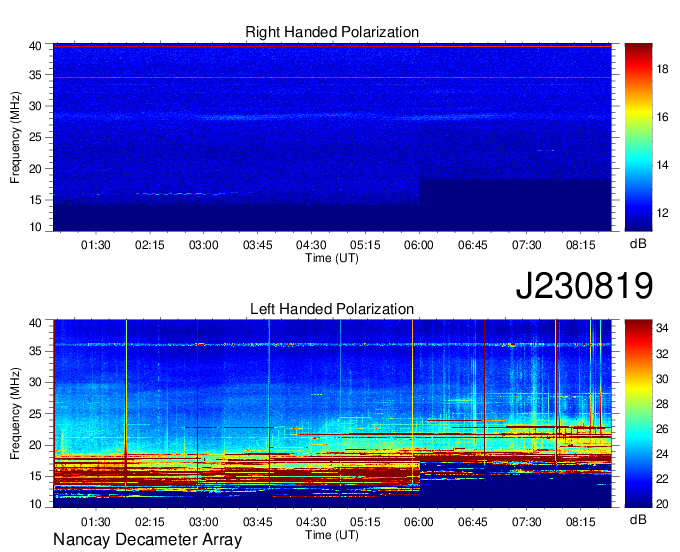This screenshot has width=680, height=552.
Task: Click the "Right Handed Polarization" plot title
Action: tap(332, 32)
